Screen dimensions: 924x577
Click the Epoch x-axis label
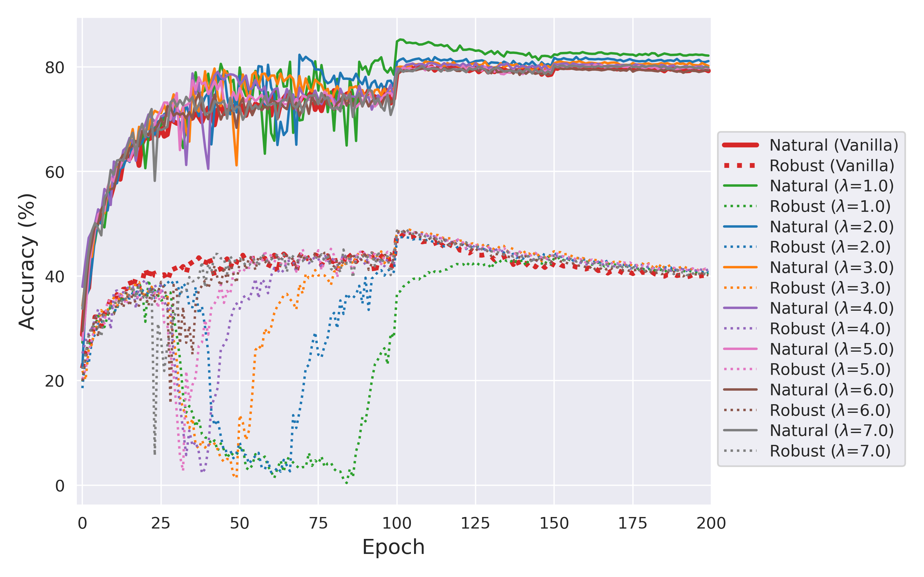click(x=393, y=547)
